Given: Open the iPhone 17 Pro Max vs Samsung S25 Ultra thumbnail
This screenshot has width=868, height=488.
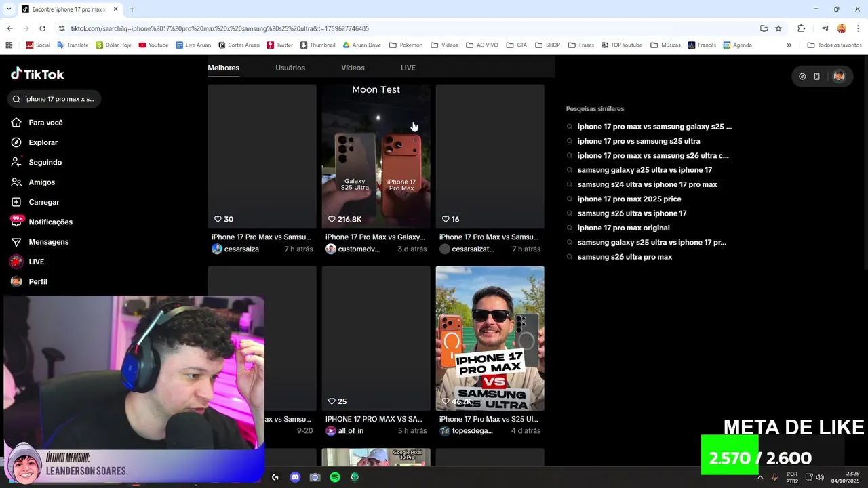Looking at the screenshot, I should coord(490,338).
